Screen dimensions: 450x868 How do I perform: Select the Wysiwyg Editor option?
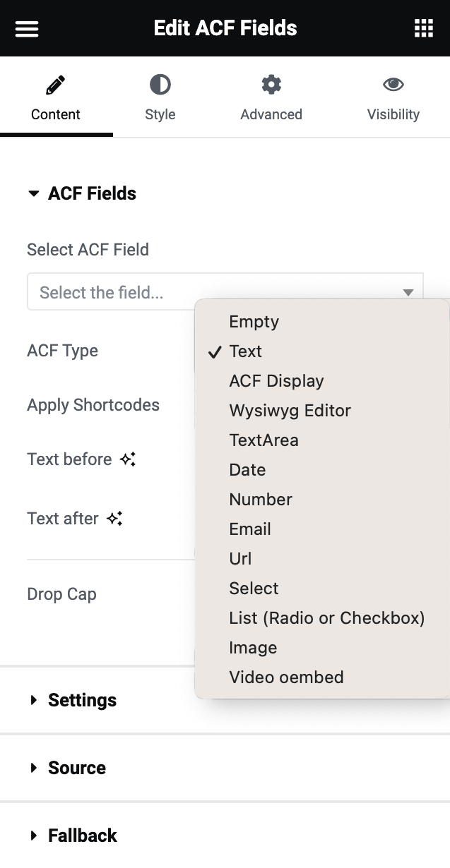pos(289,410)
